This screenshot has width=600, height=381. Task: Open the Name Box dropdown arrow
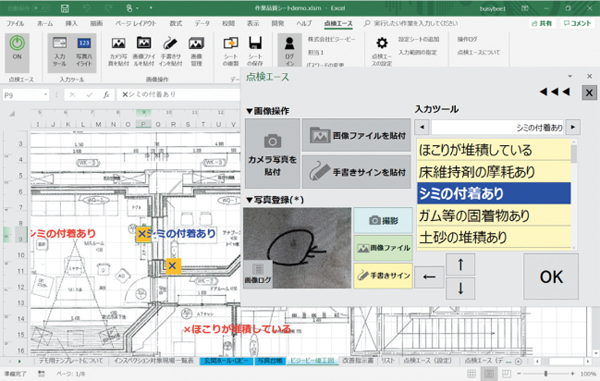pos(46,94)
